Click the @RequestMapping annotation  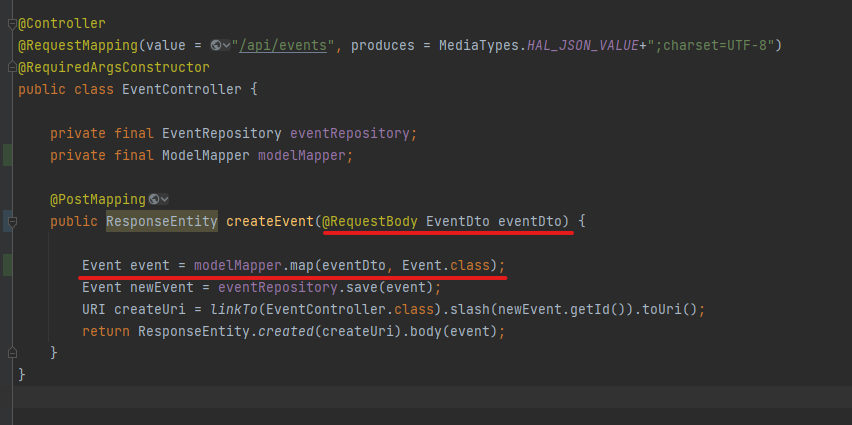coord(78,46)
